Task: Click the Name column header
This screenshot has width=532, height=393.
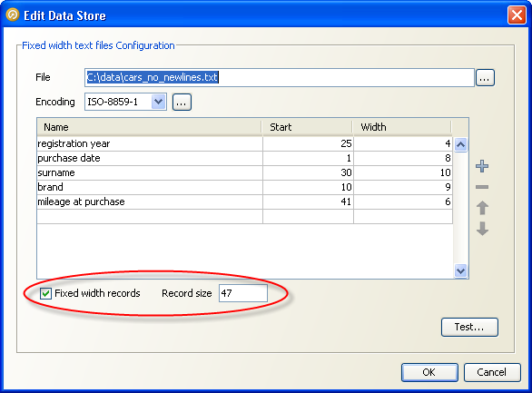Action: click(149, 127)
